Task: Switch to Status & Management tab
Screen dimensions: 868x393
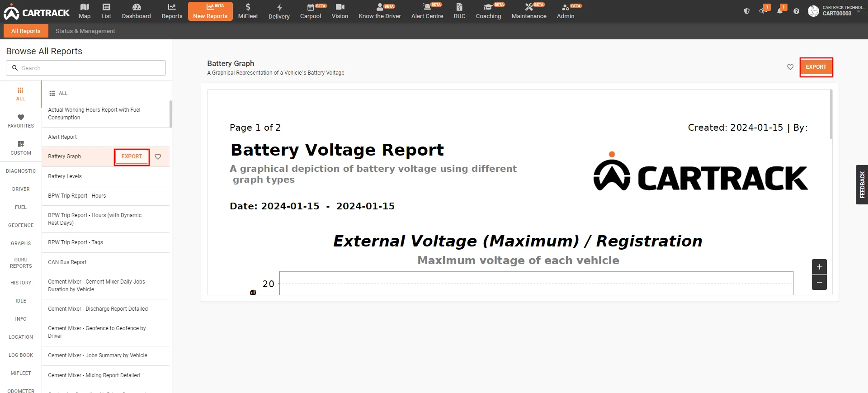Action: pos(85,31)
